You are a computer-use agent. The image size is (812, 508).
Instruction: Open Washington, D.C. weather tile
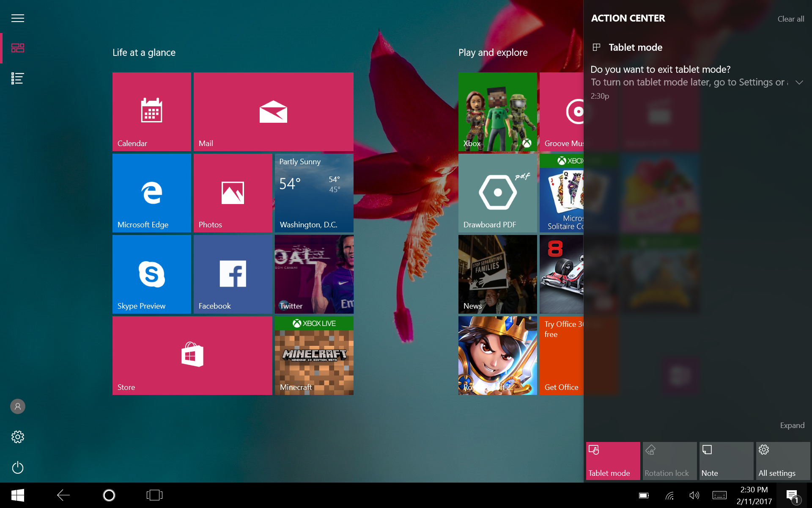(314, 193)
